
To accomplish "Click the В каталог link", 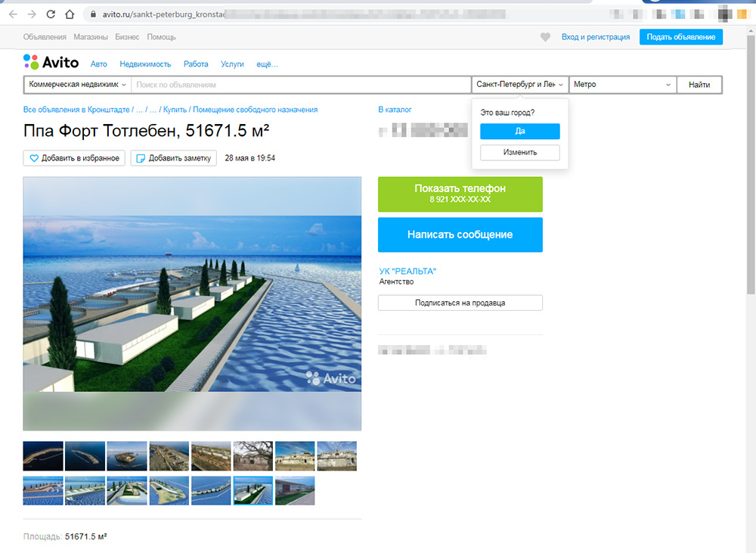I will (x=395, y=110).
